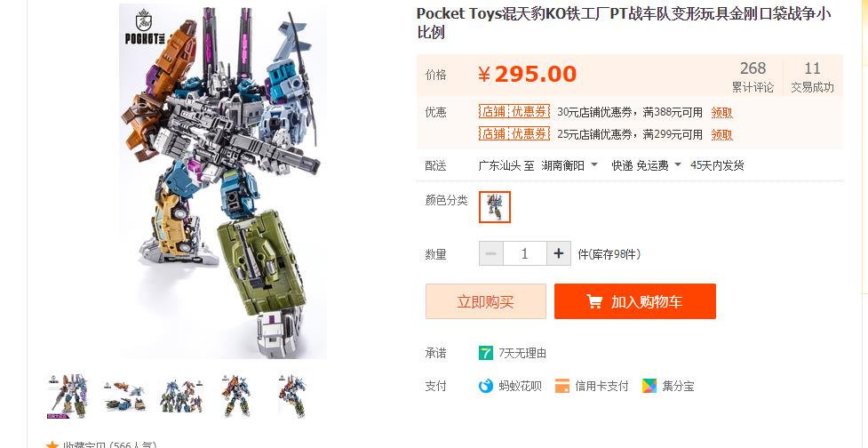Click the Jifenbao payment icon
The height and width of the screenshot is (448, 868).
(x=649, y=386)
